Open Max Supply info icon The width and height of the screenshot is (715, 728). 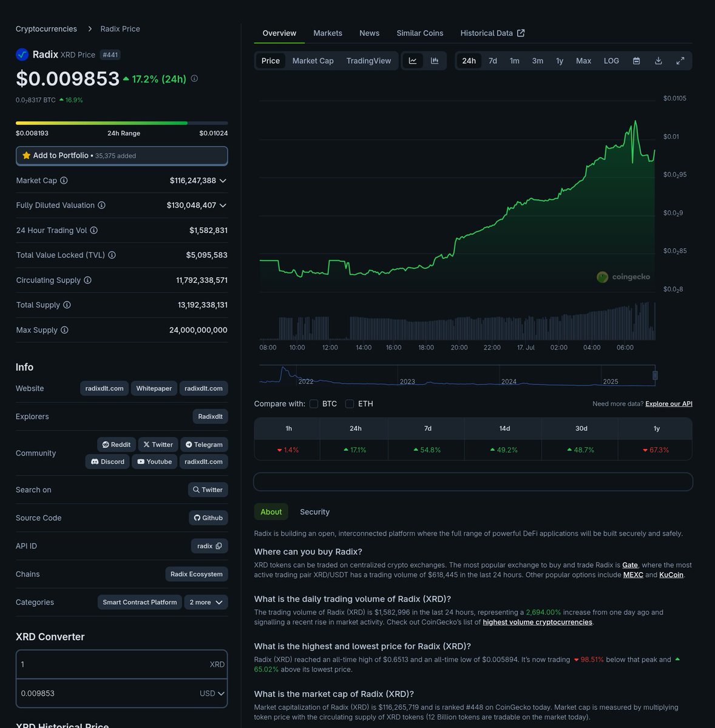click(x=64, y=329)
